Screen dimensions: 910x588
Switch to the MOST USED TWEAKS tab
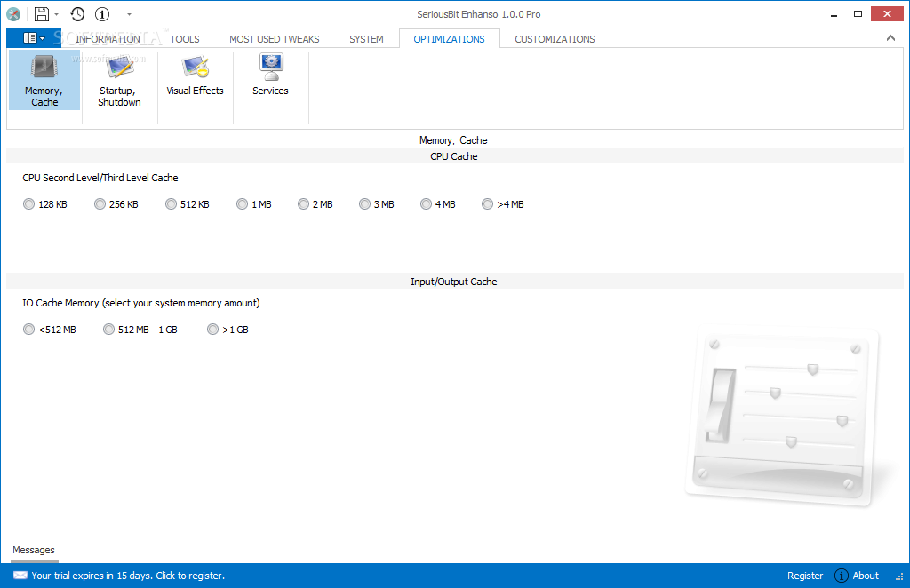point(274,39)
